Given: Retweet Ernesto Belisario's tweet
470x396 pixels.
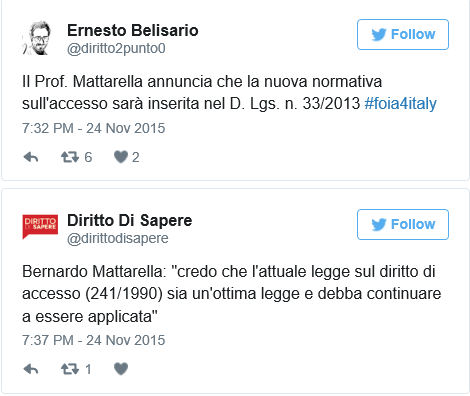Looking at the screenshot, I should (70, 157).
